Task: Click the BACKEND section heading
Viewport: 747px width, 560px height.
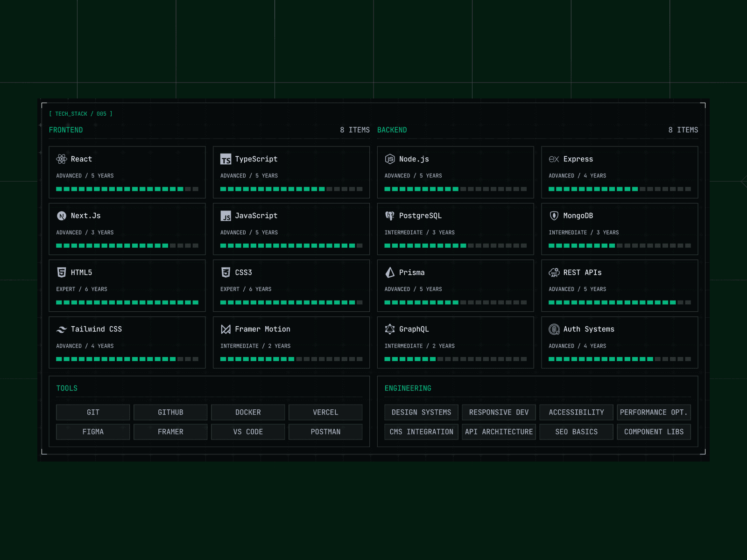Action: [392, 130]
